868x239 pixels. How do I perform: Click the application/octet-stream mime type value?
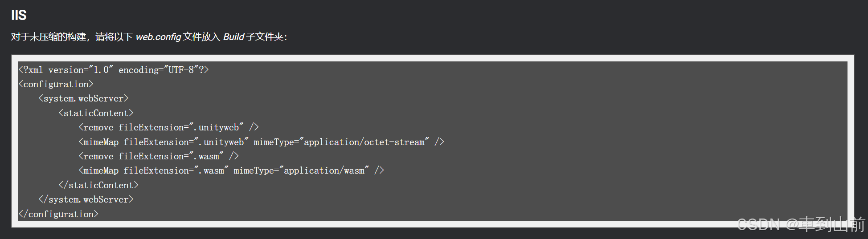tap(364, 142)
